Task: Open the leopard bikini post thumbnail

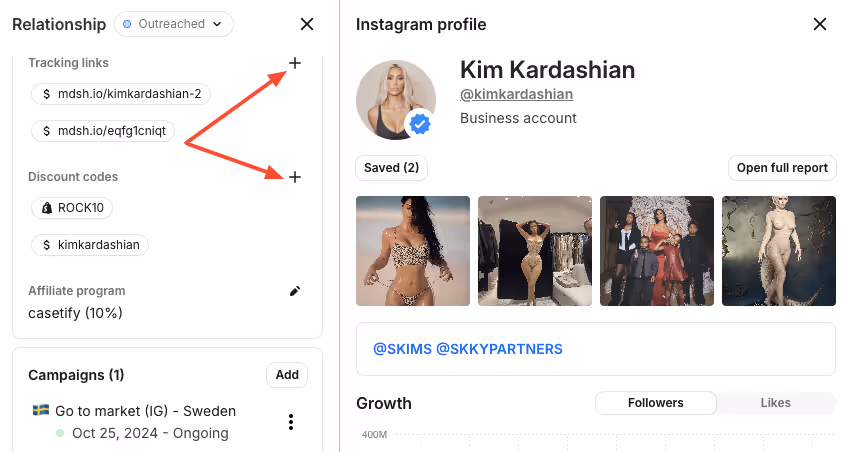Action: click(x=413, y=251)
